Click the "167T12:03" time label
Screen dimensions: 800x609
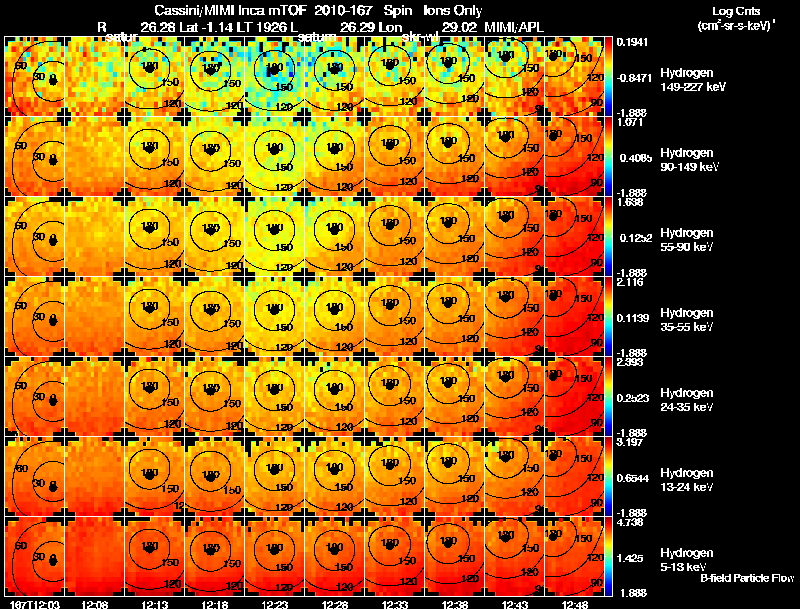pos(35,604)
